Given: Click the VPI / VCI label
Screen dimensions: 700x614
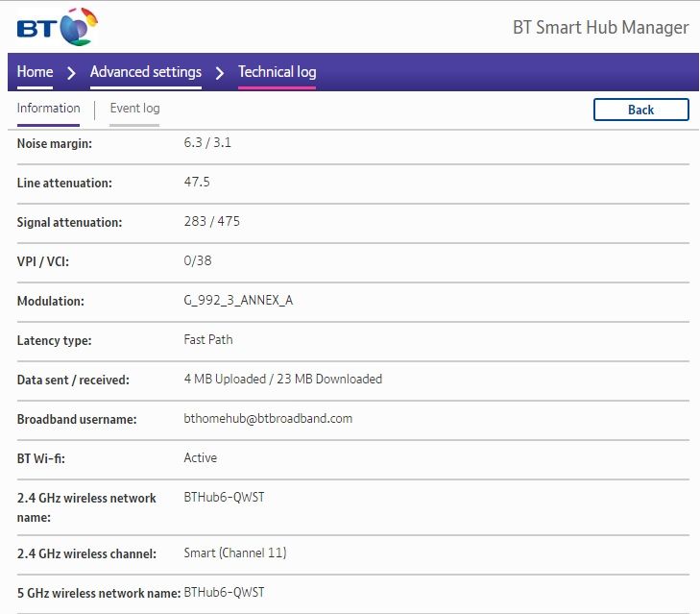Looking at the screenshot, I should click(x=43, y=261).
